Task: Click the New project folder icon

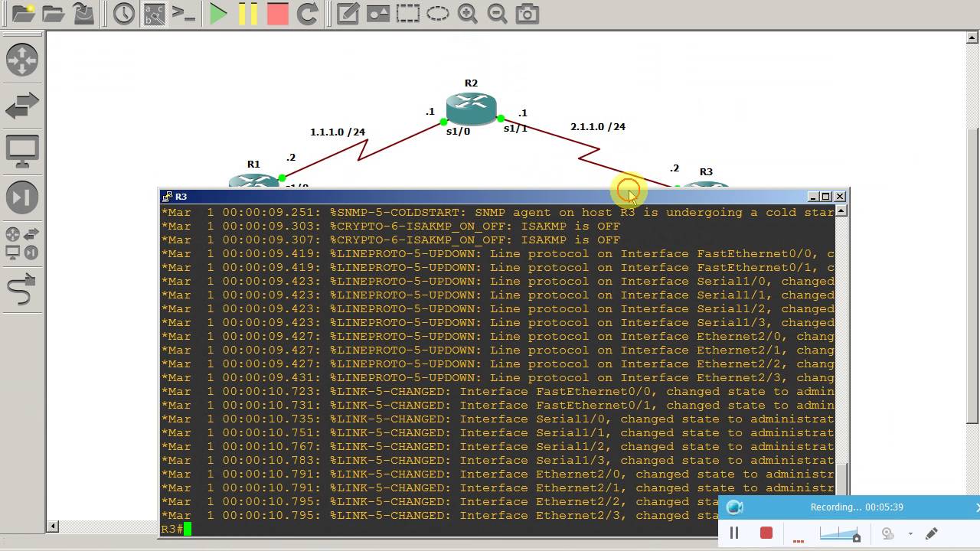Action: coord(23,13)
